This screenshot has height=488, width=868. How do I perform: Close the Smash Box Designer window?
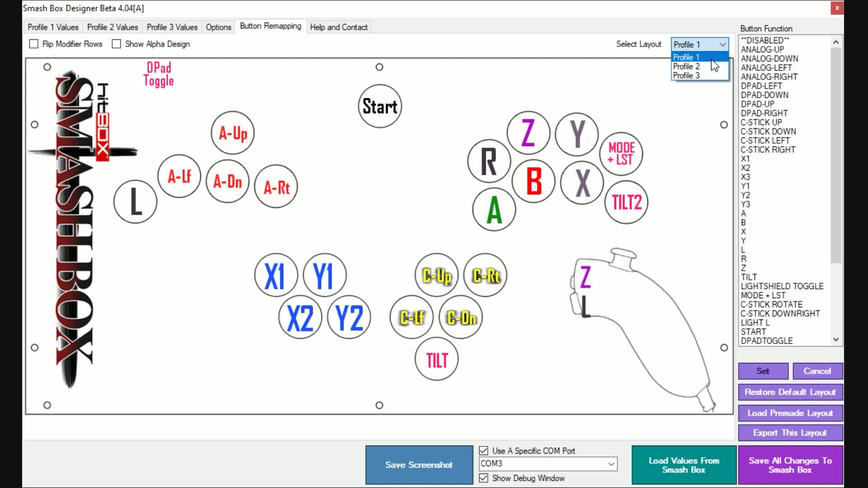837,8
